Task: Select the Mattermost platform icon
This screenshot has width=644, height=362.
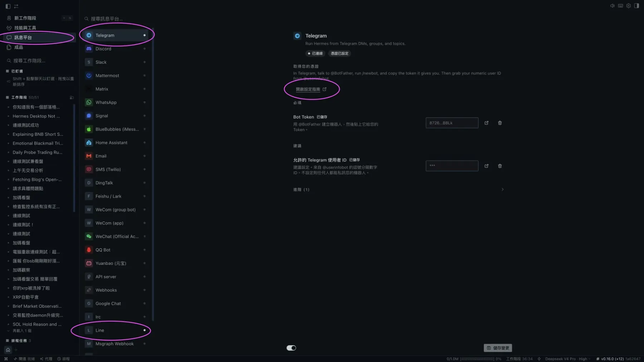Action: click(x=89, y=75)
